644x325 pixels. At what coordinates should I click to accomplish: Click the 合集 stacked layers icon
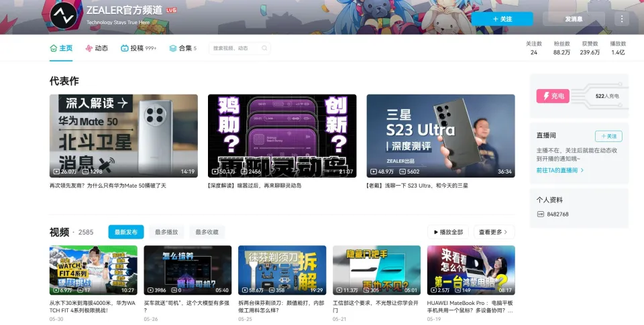click(173, 48)
